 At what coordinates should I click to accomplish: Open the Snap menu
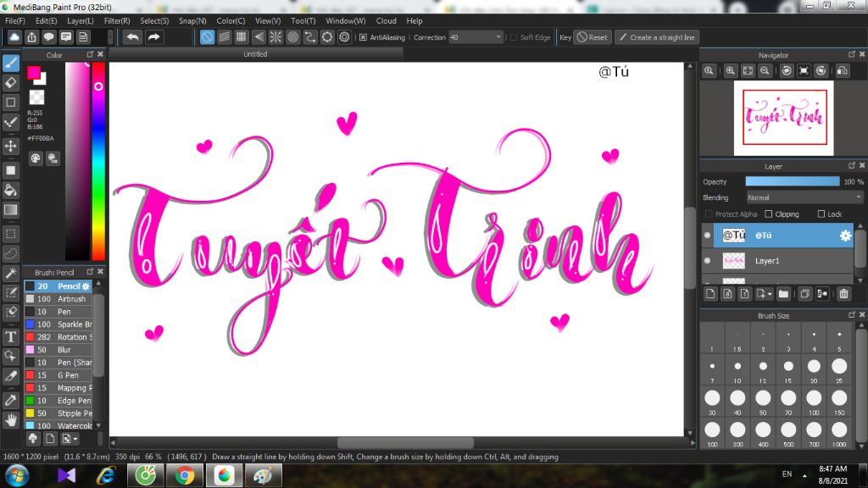(192, 21)
